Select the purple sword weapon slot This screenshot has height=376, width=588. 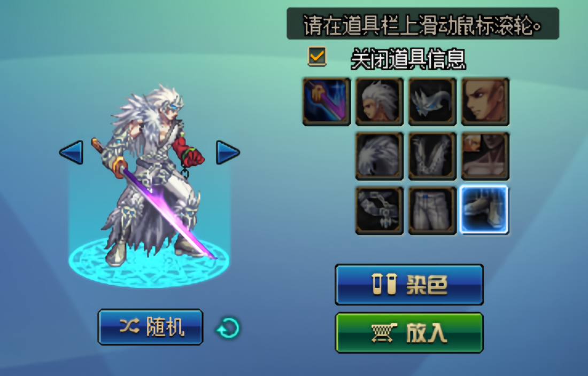(327, 101)
